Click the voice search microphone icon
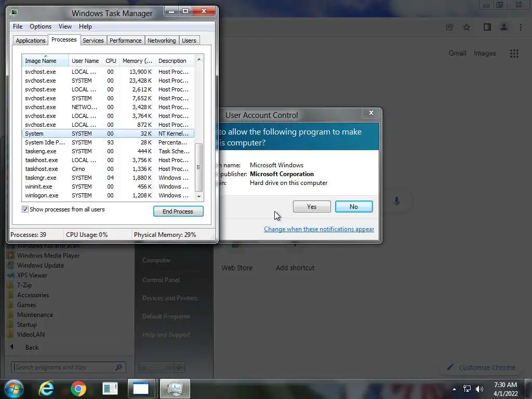 [x=396, y=201]
